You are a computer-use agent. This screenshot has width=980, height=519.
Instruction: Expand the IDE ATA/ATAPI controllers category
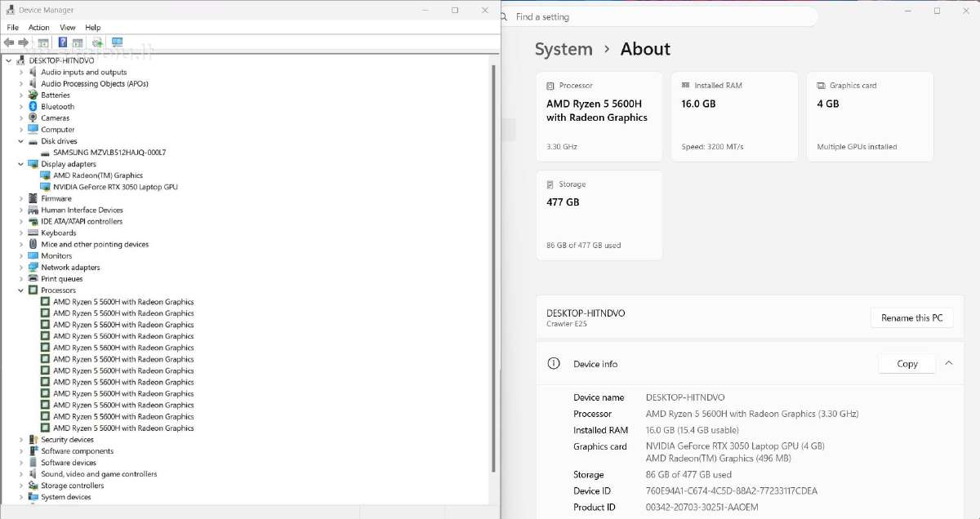tap(21, 222)
